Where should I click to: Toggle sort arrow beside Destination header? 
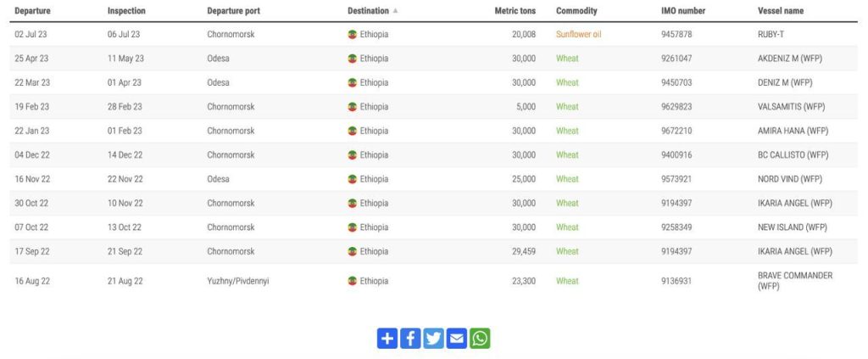tap(395, 10)
